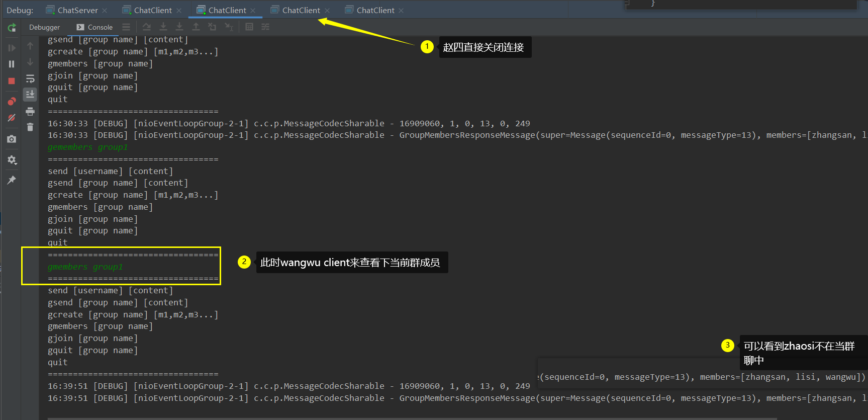This screenshot has height=420, width=868.
Task: Click tooltip text 'members=[zhangsan, lisi, wangwu])'
Action: pos(783,377)
